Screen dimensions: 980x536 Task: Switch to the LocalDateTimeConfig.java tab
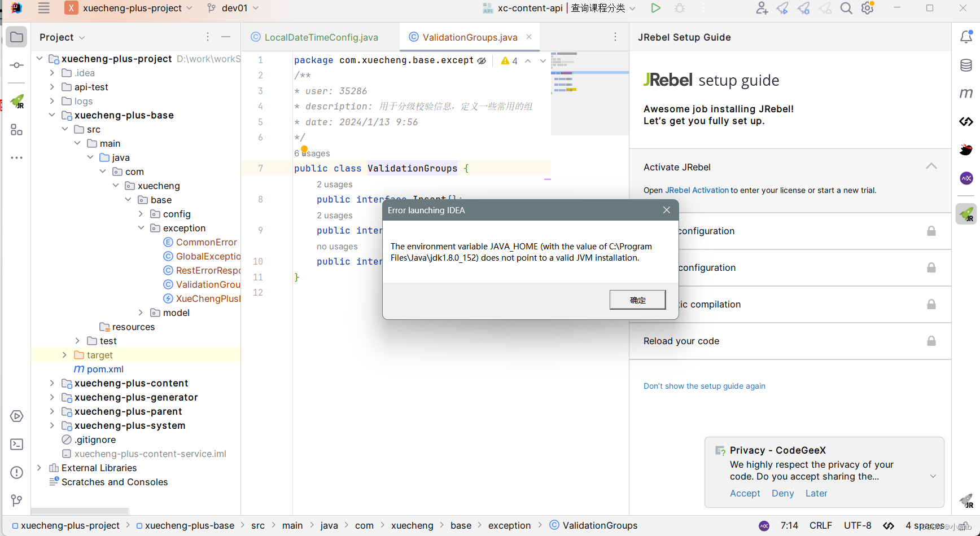click(320, 37)
